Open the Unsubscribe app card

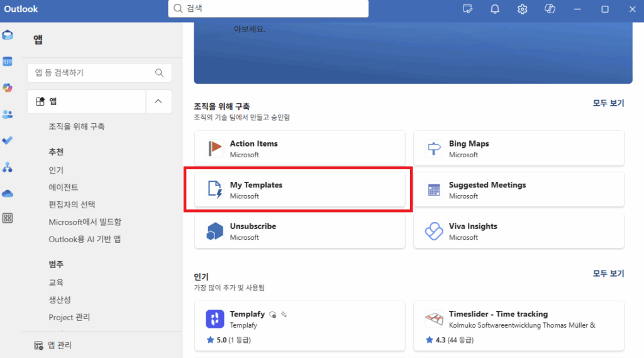pyautogui.click(x=300, y=231)
